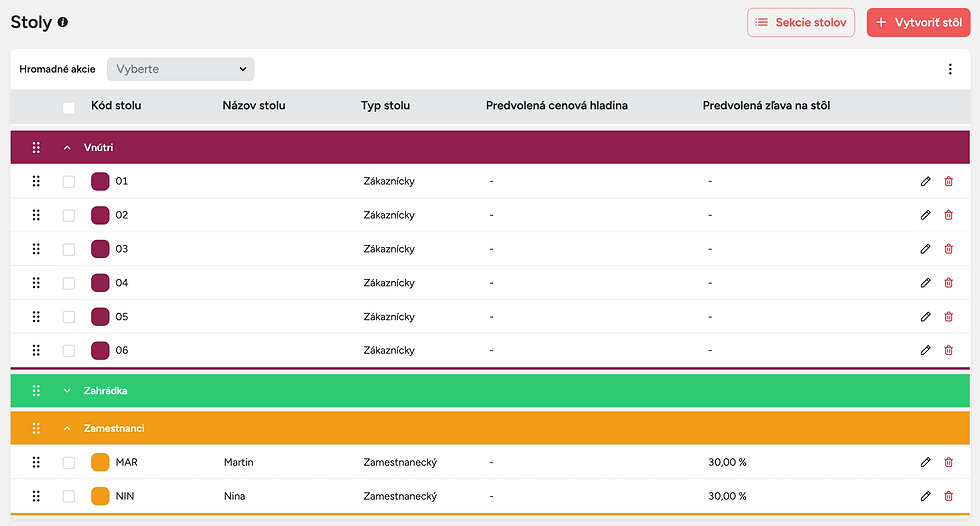Select Predvolená cenová hladina column header
Image resolution: width=980 pixels, height=526 pixels.
(557, 106)
